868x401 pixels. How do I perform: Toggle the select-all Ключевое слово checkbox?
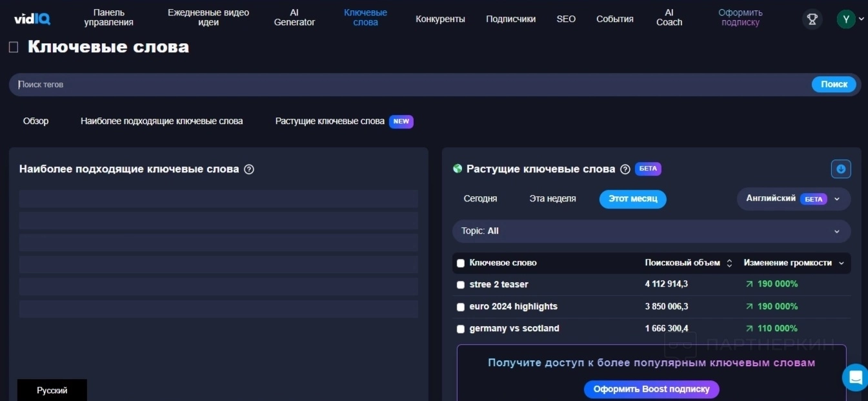(x=461, y=263)
